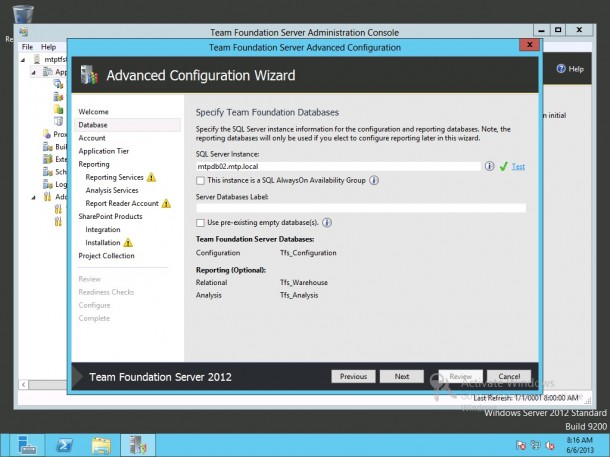
Task: Click the server node icon in console tree
Action: 37,59
